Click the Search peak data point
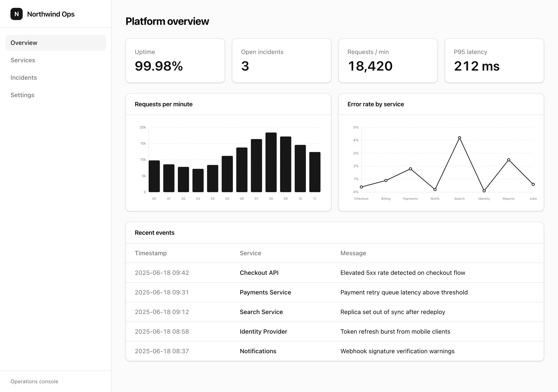This screenshot has height=392, width=558. (x=459, y=138)
